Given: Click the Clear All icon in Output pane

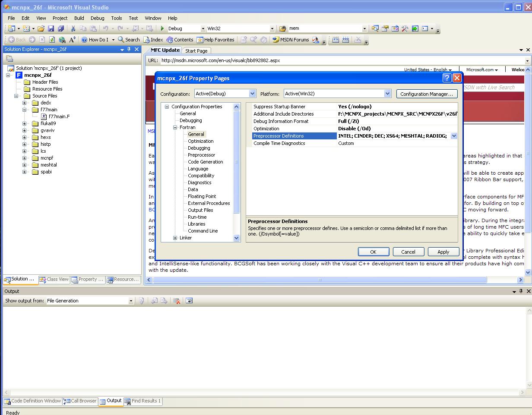Looking at the screenshot, I should point(176,301).
